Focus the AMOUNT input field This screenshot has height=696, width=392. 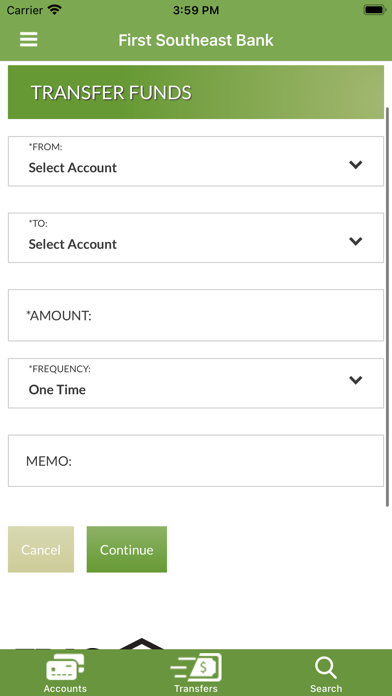tap(196, 315)
